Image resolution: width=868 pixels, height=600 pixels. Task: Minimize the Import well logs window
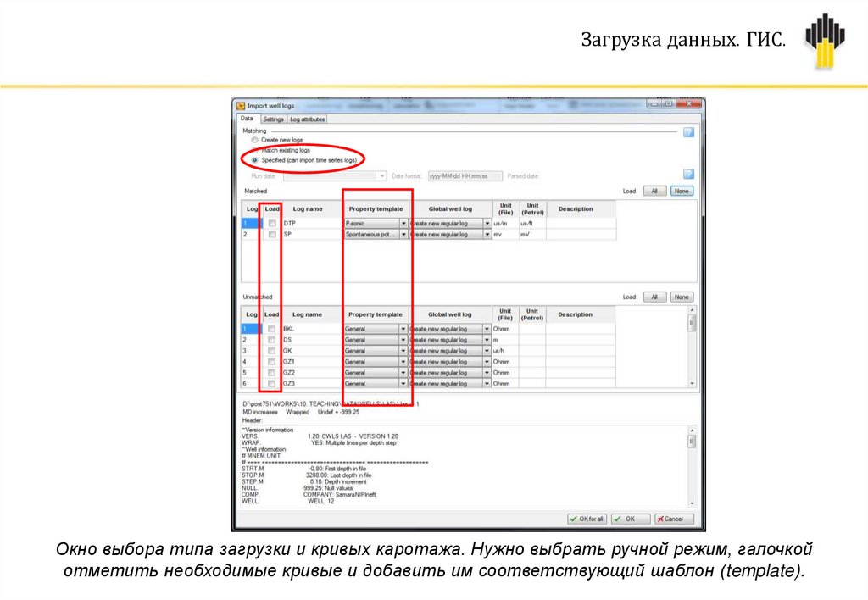(x=655, y=103)
